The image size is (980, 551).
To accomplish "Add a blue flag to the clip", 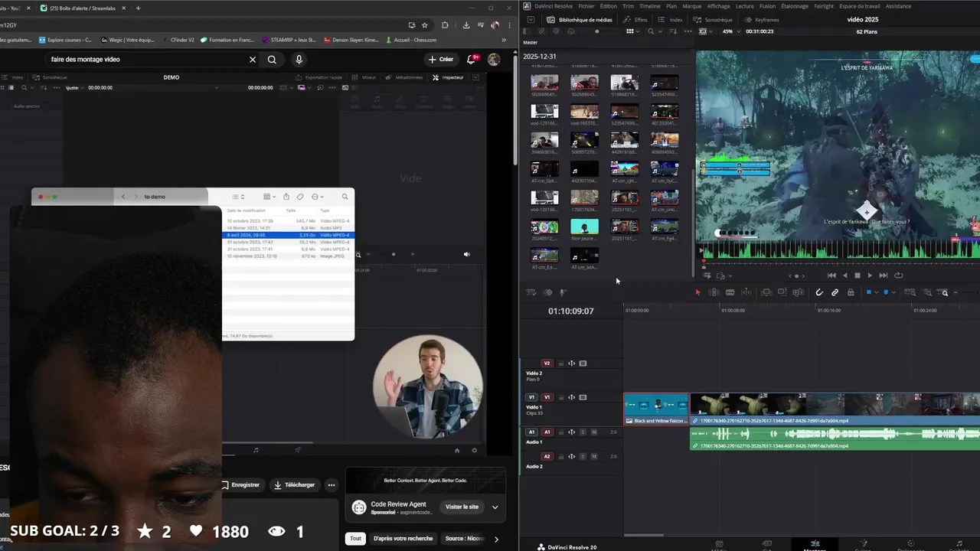I will (869, 292).
